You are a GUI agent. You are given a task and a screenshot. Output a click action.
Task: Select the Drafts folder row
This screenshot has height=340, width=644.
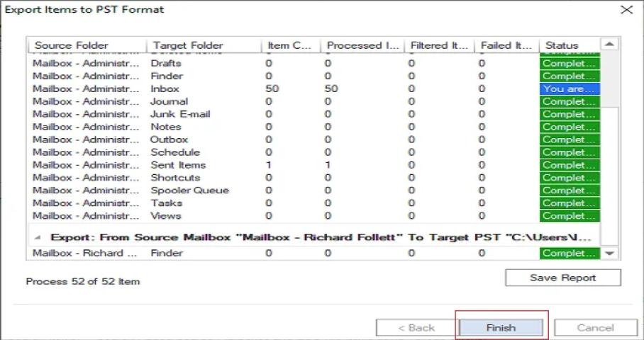tap(166, 64)
